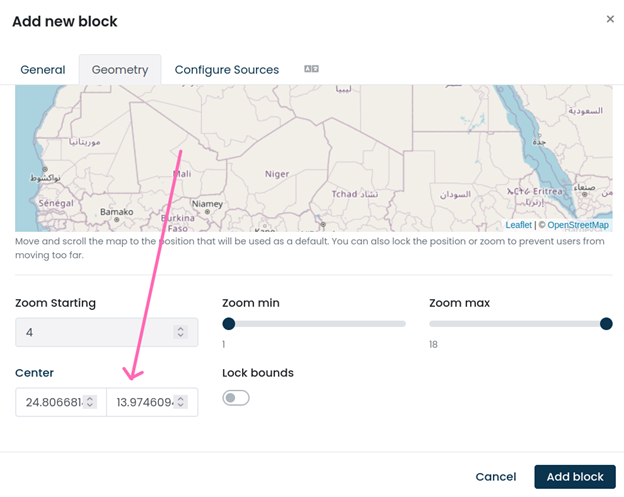Click the Zoom min slider handle
This screenshot has width=624, height=497.
pos(229,323)
